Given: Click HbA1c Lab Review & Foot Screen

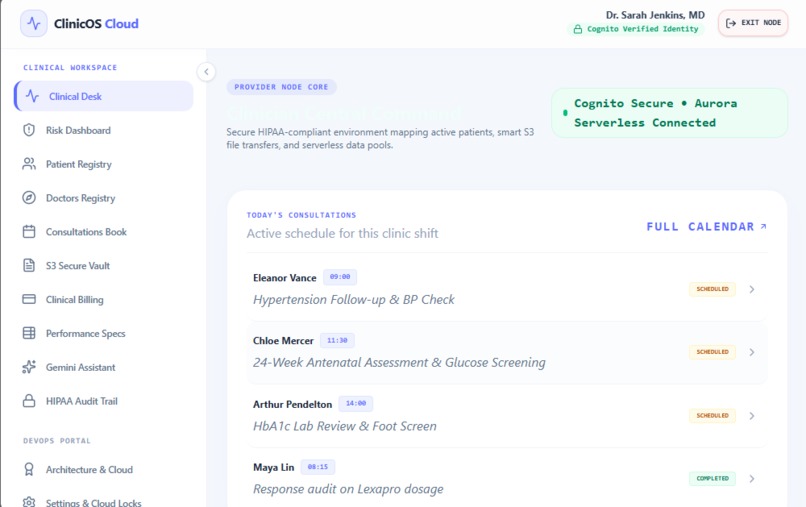Looking at the screenshot, I should pos(344,426).
